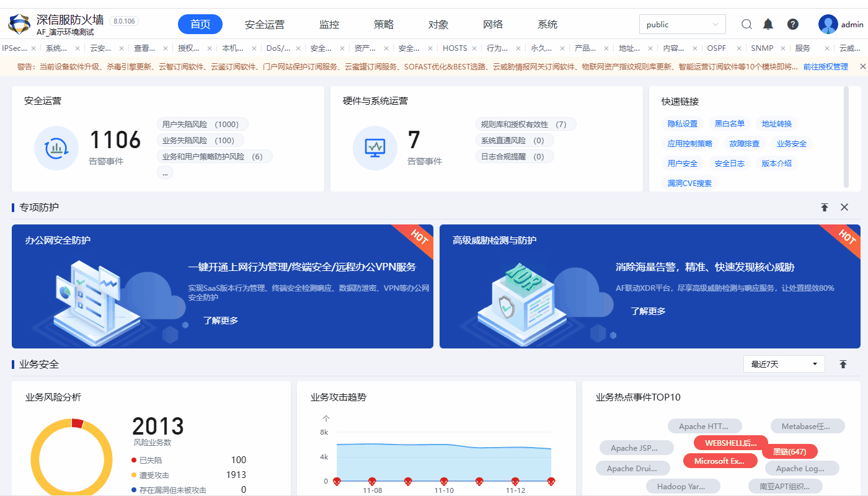
Task: Close the HOSTS tab
Action: (x=474, y=48)
